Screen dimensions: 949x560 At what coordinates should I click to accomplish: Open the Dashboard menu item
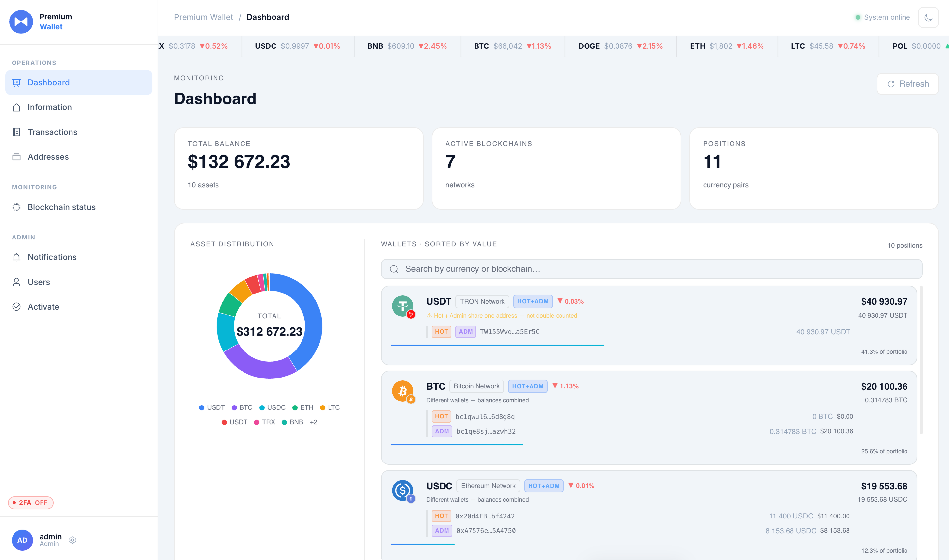click(x=78, y=82)
